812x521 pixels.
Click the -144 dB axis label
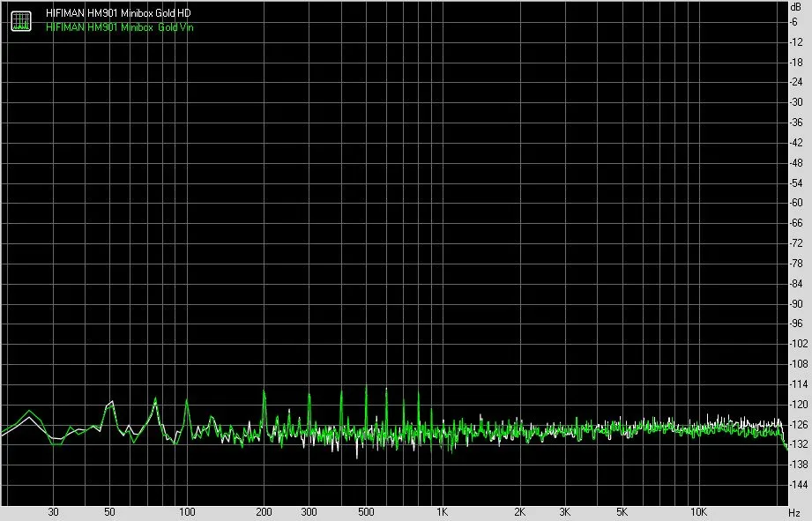798,485
